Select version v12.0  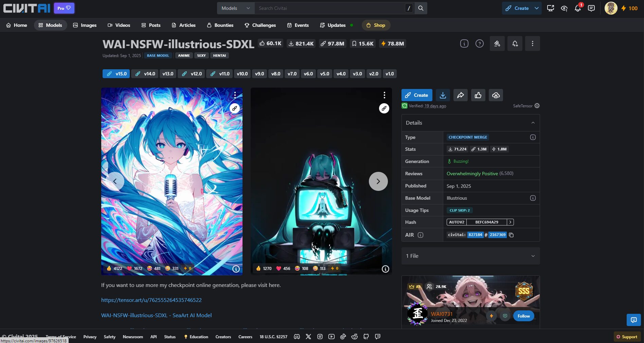pyautogui.click(x=191, y=74)
